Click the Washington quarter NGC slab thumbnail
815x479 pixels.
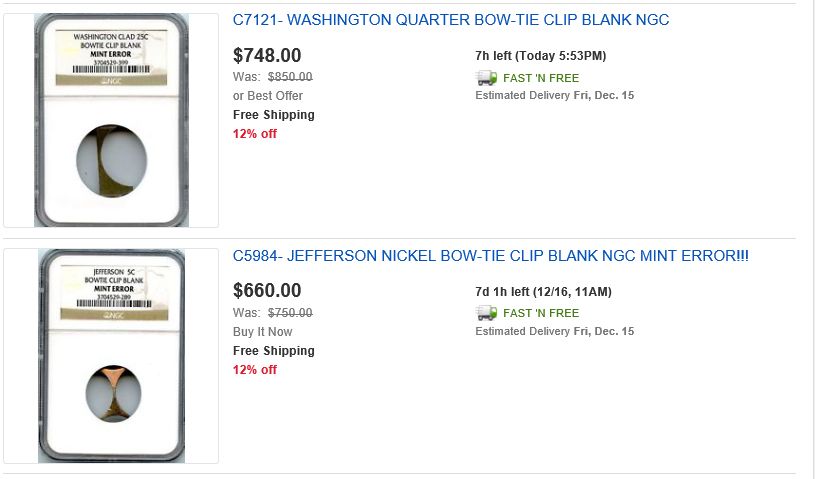click(111, 120)
